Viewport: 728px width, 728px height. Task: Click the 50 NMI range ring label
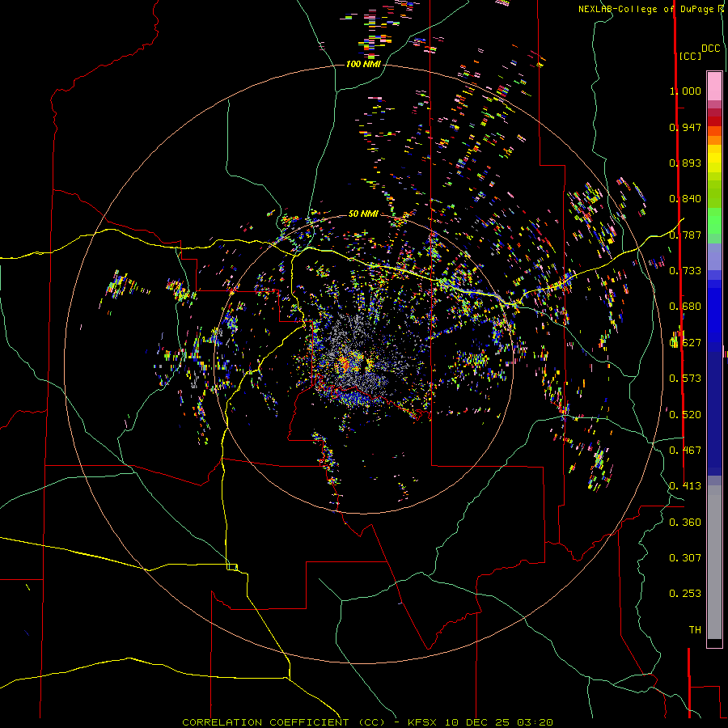tap(363, 214)
